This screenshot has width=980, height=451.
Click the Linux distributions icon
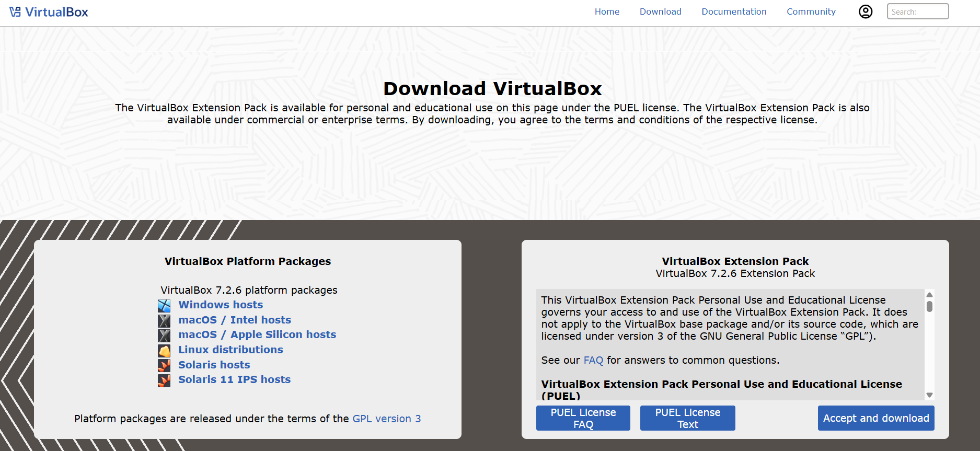[x=164, y=350]
